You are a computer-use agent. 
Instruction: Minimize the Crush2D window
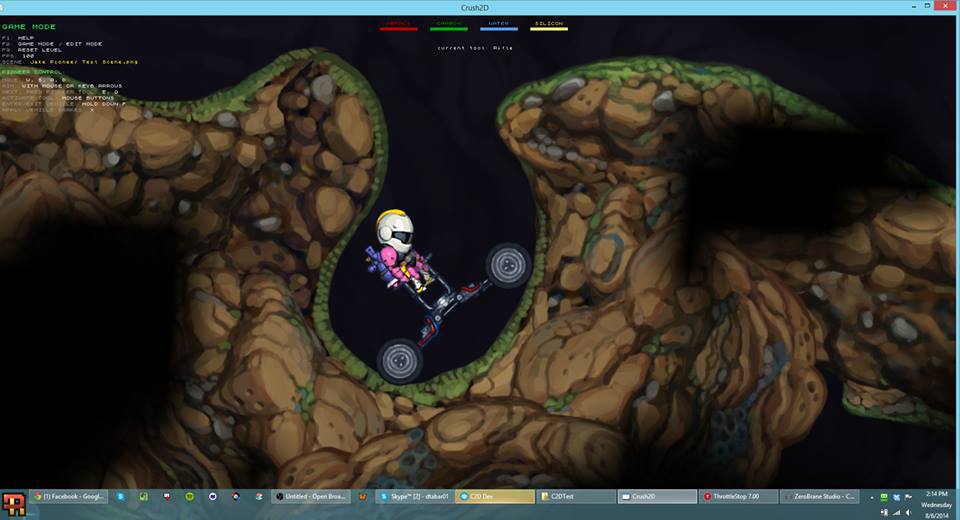914,6
